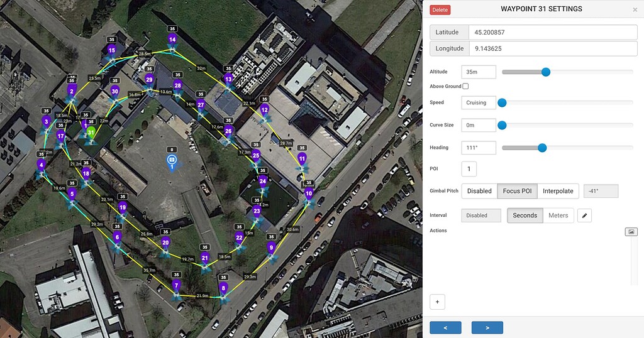Select waypoint marker 14 on the map

click(172, 40)
